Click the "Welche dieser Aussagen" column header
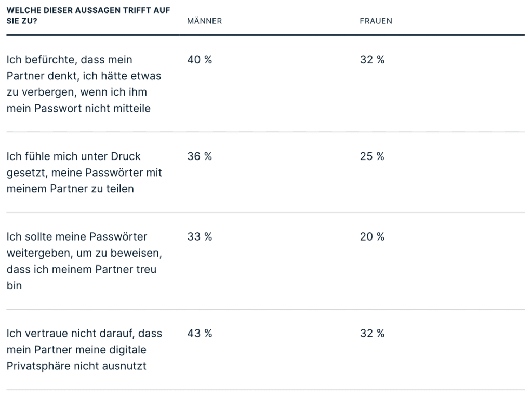Image resolution: width=532 pixels, height=398 pixels. coord(88,16)
